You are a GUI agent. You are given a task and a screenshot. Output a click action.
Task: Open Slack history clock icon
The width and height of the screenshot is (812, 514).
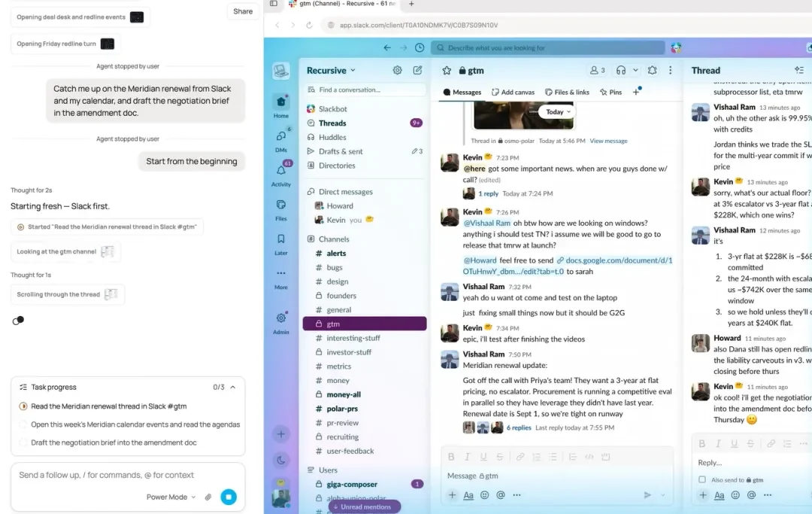[x=420, y=47]
